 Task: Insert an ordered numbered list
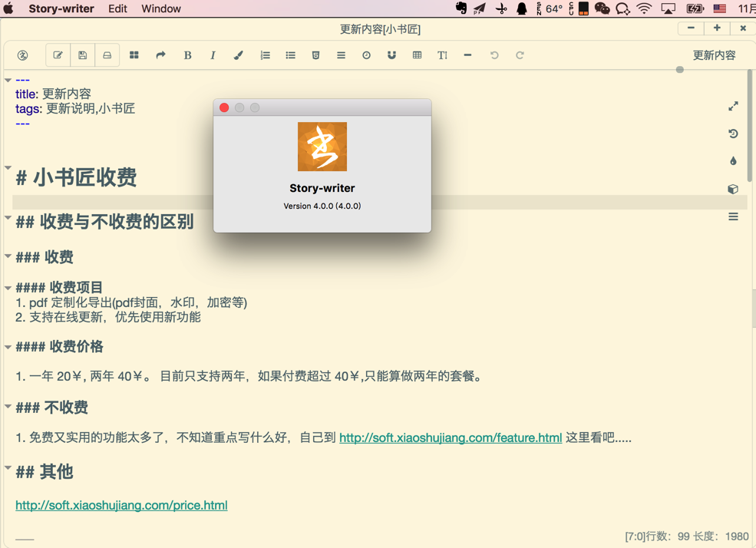coord(266,55)
